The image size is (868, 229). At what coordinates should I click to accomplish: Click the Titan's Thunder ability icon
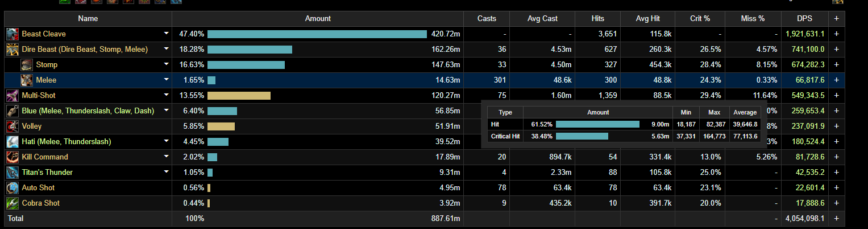(x=12, y=173)
